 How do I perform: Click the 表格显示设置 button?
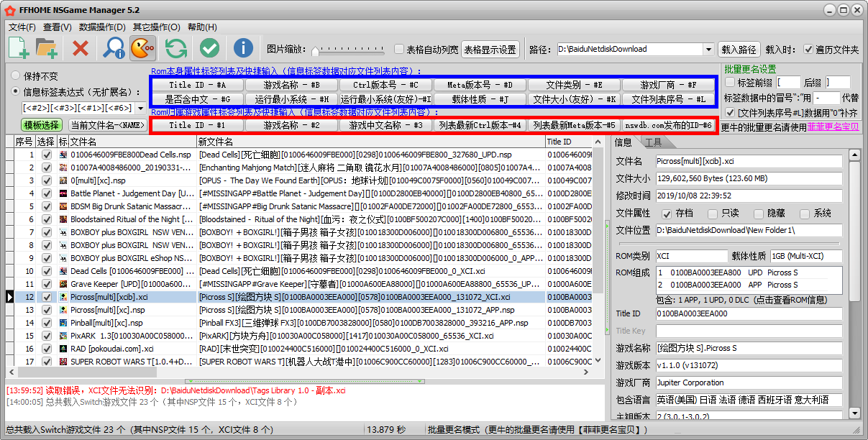(x=490, y=49)
